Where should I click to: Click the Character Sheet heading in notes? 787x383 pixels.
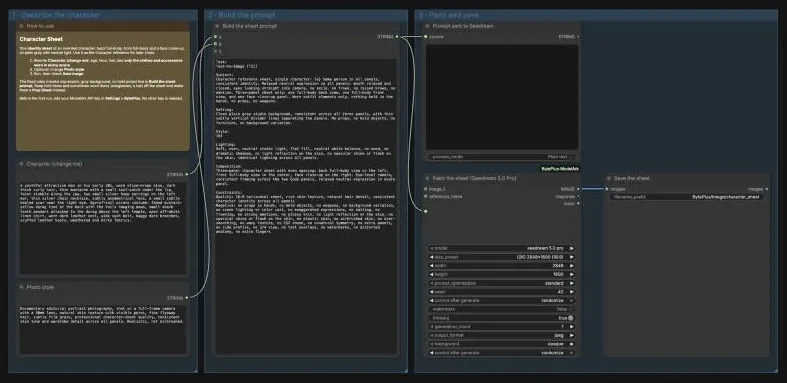[x=41, y=39]
